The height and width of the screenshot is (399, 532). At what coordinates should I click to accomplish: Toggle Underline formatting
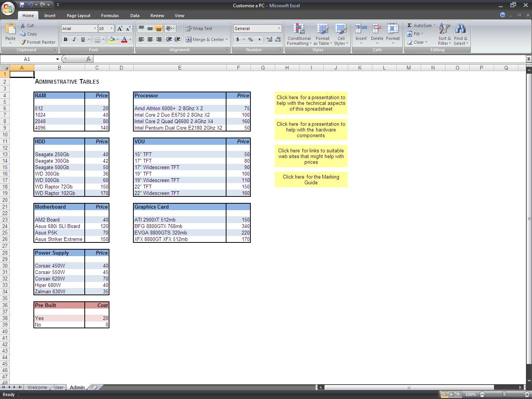(x=83, y=40)
